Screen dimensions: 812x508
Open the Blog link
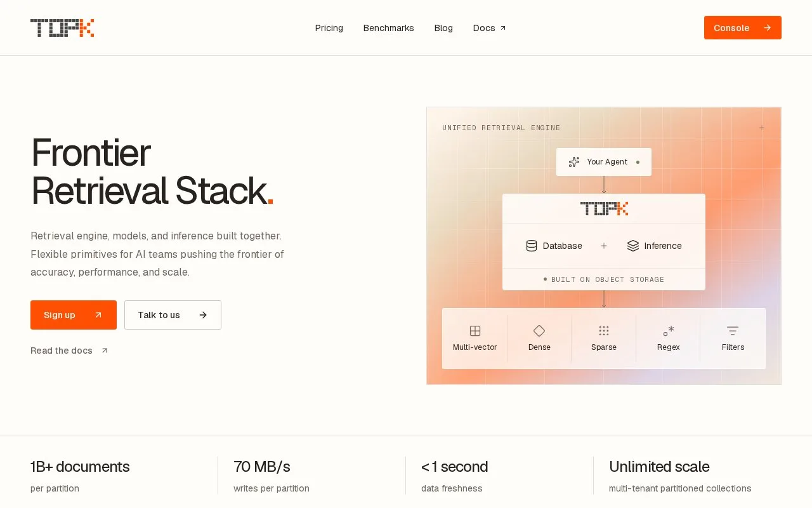pyautogui.click(x=443, y=28)
